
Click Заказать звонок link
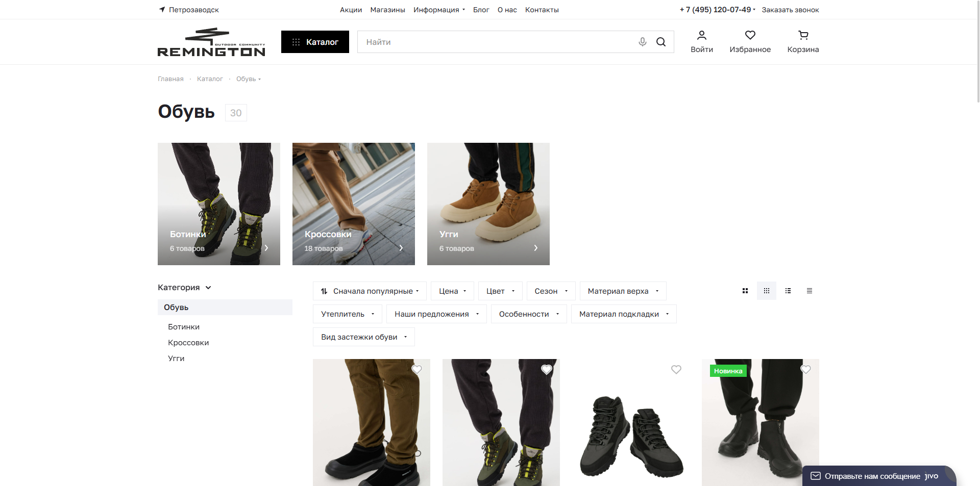790,10
